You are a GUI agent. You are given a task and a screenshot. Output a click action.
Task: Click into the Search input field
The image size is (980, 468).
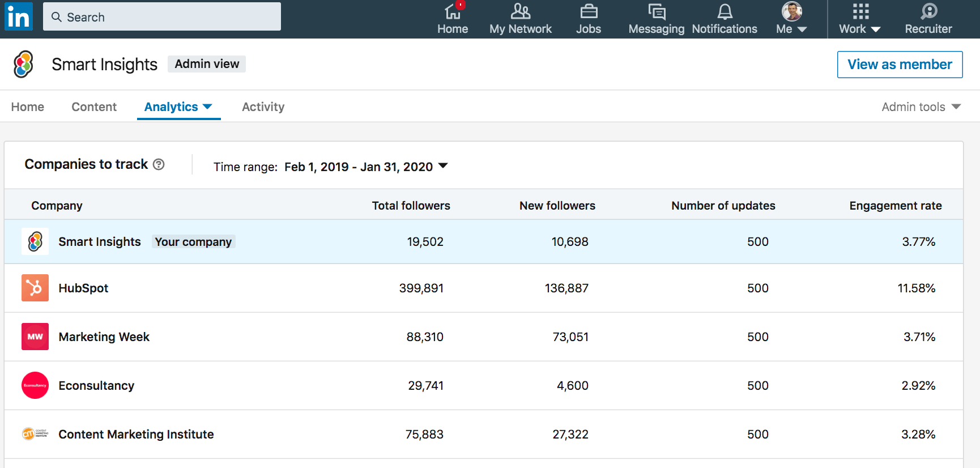coord(162,16)
